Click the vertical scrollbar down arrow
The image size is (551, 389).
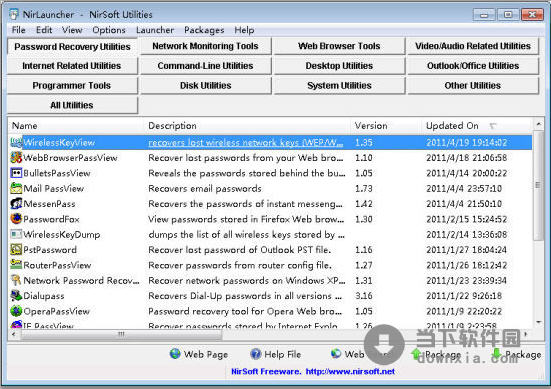[538, 322]
